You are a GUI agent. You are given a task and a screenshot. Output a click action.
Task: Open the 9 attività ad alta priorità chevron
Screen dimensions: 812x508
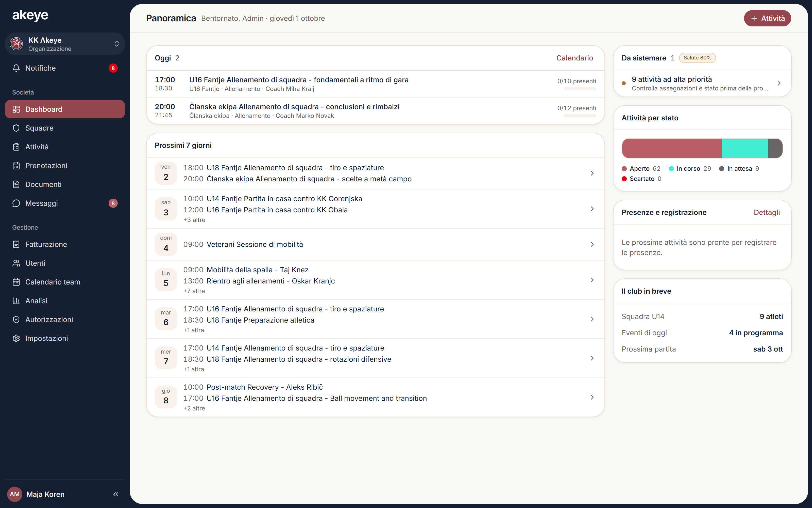coord(779,83)
